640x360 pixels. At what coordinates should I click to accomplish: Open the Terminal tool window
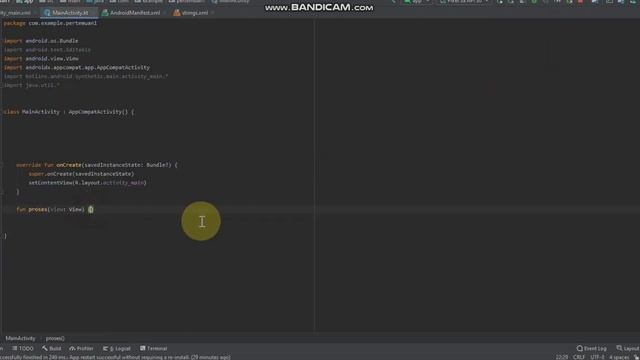click(153, 348)
